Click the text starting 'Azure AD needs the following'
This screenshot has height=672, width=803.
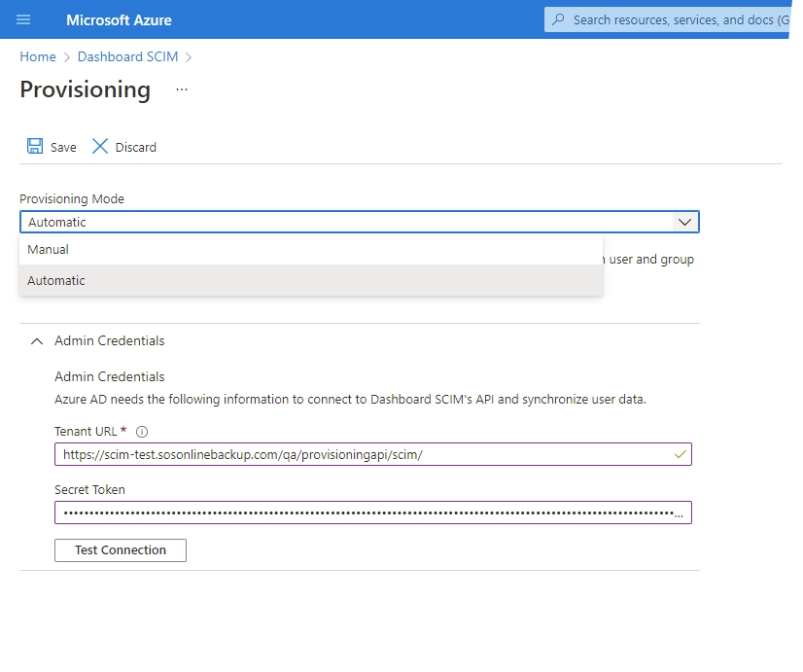click(x=350, y=400)
